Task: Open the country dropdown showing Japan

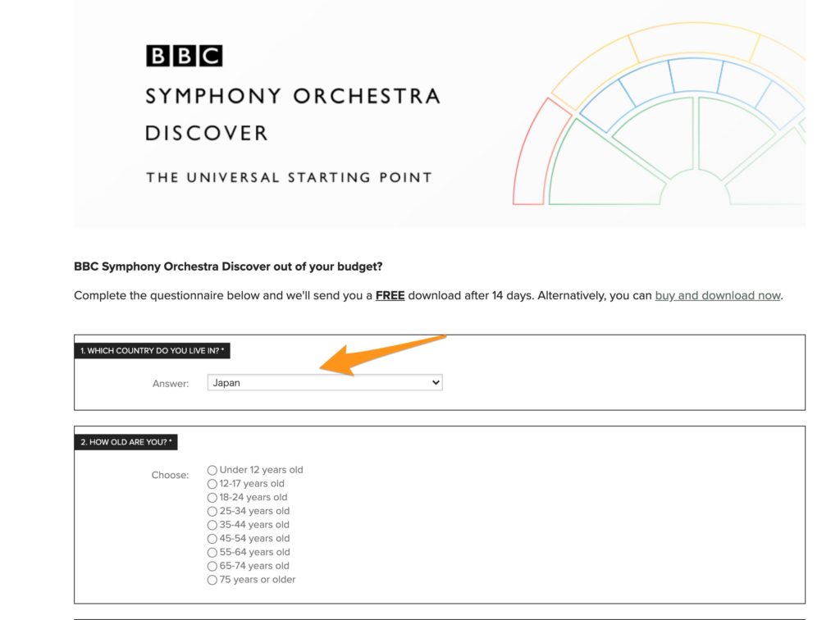Action: coord(324,382)
